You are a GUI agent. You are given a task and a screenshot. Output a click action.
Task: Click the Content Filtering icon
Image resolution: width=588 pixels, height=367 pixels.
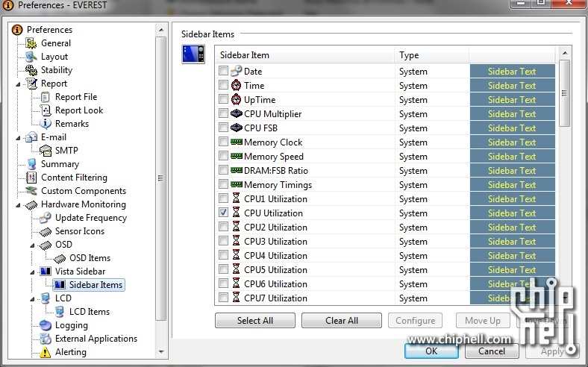[x=31, y=178]
